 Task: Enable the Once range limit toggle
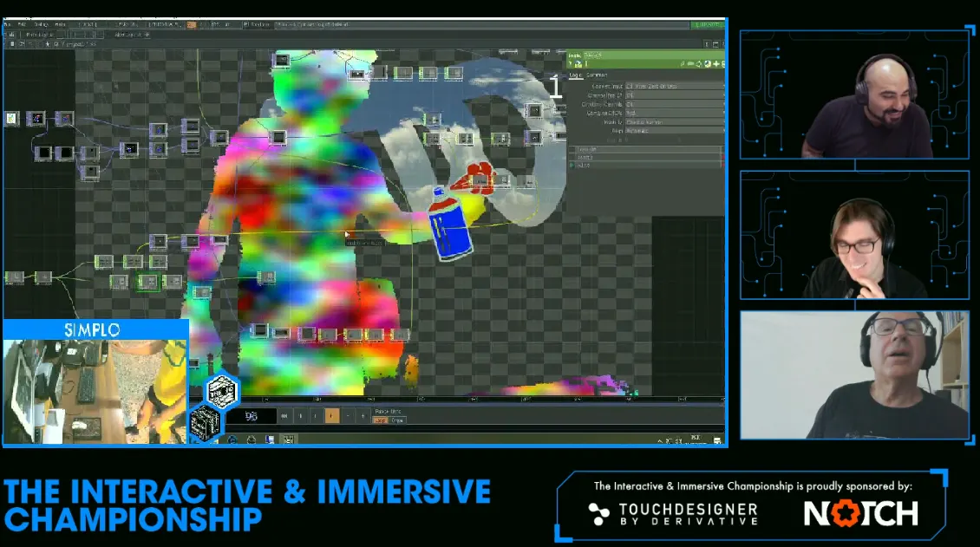(397, 420)
